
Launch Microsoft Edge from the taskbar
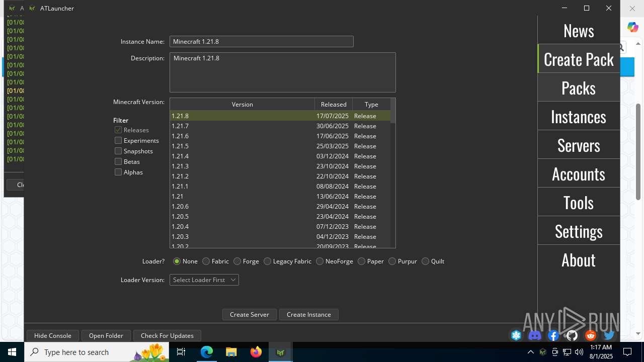pos(207,352)
